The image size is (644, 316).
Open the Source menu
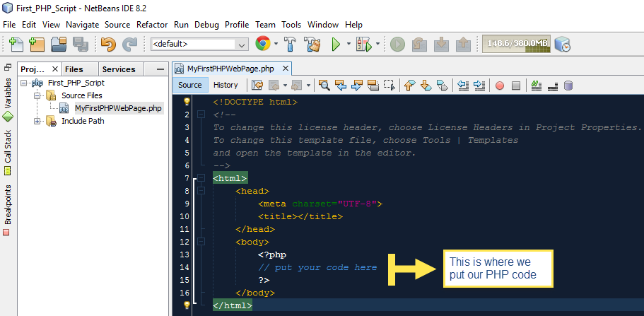[x=117, y=25]
